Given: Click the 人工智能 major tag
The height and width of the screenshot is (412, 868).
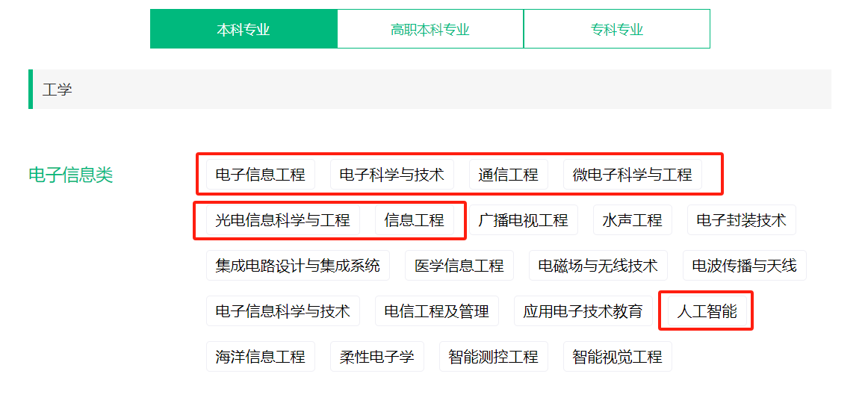Looking at the screenshot, I should coord(706,311).
